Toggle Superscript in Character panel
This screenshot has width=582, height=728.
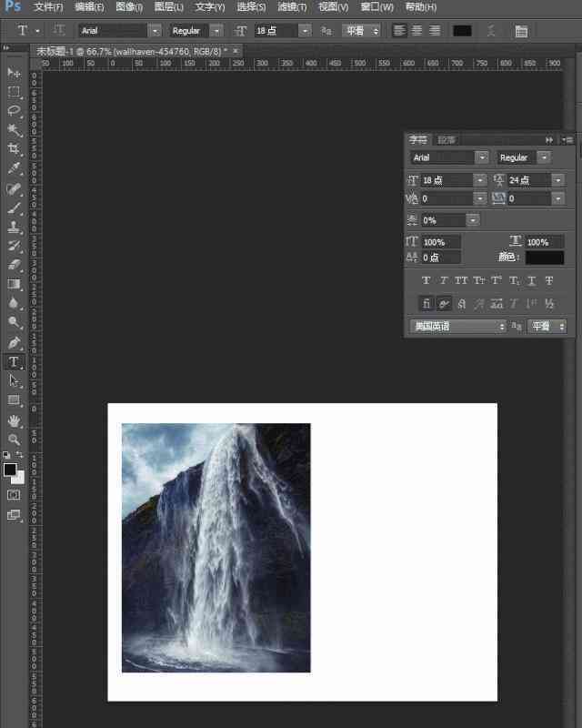tap(497, 280)
